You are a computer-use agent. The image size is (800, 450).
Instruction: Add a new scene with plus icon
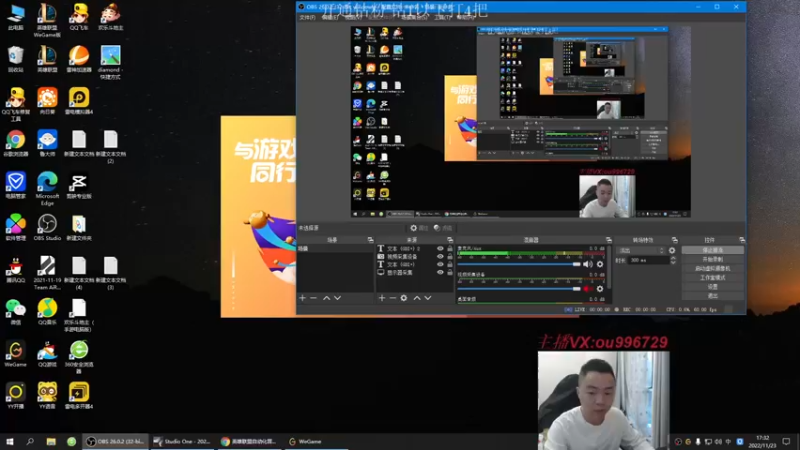[303, 298]
